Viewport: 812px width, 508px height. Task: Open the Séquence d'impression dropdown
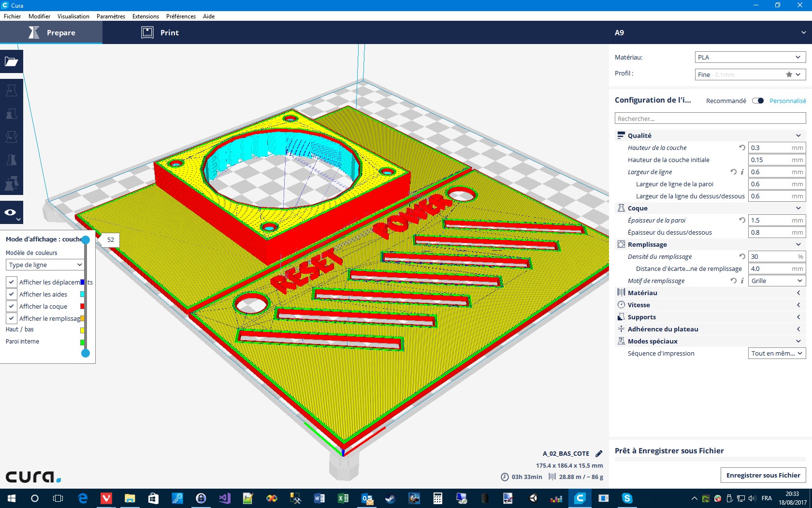(x=777, y=353)
